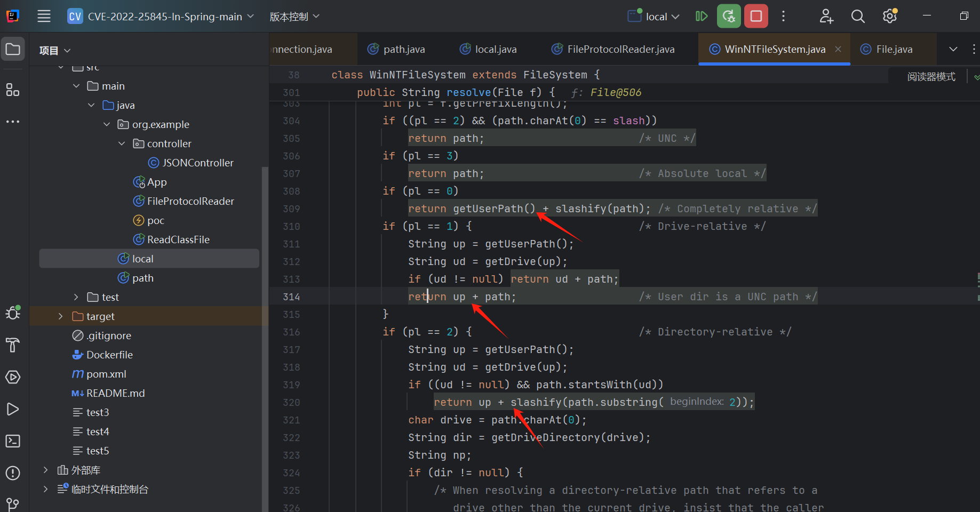Select test3 file in tree
This screenshot has height=512, width=980.
tap(91, 412)
